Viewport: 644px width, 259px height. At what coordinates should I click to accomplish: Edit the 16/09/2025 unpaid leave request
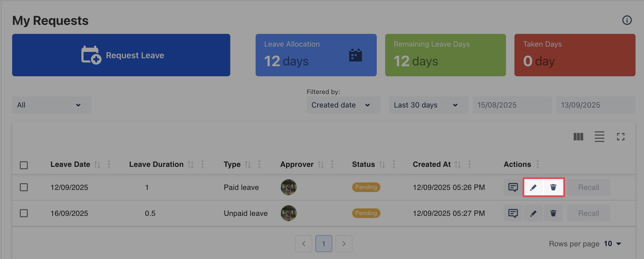tap(533, 213)
